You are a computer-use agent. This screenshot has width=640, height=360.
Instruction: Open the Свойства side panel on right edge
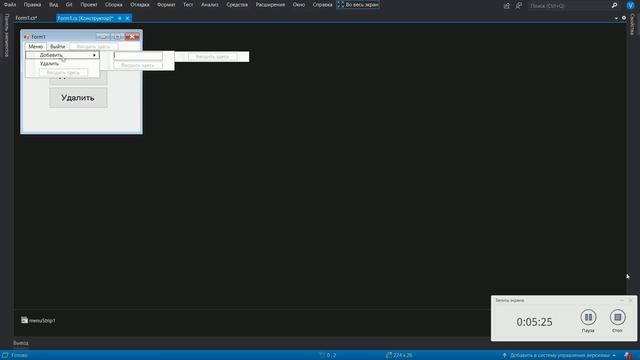pos(632,24)
